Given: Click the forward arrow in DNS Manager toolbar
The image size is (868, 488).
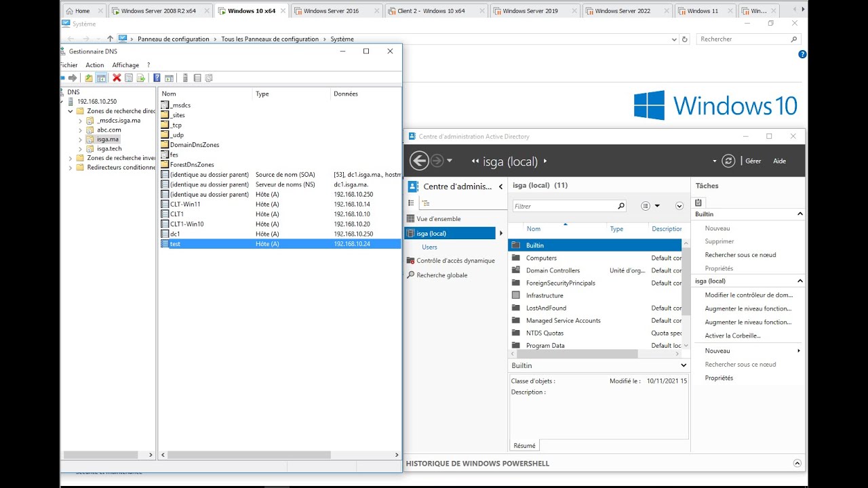Looking at the screenshot, I should pos(73,78).
